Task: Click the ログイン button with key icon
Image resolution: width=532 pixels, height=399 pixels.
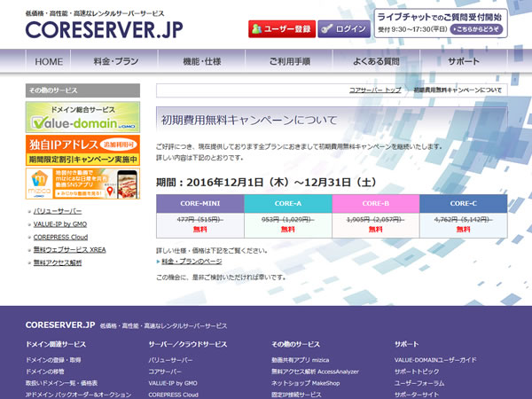Action: tap(344, 29)
